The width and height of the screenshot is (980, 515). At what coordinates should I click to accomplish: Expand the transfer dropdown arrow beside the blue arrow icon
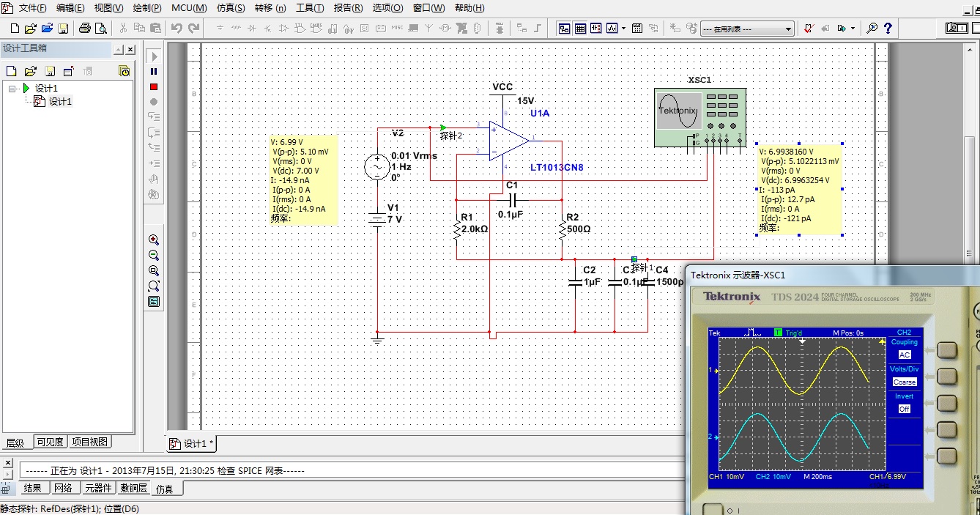(x=853, y=29)
